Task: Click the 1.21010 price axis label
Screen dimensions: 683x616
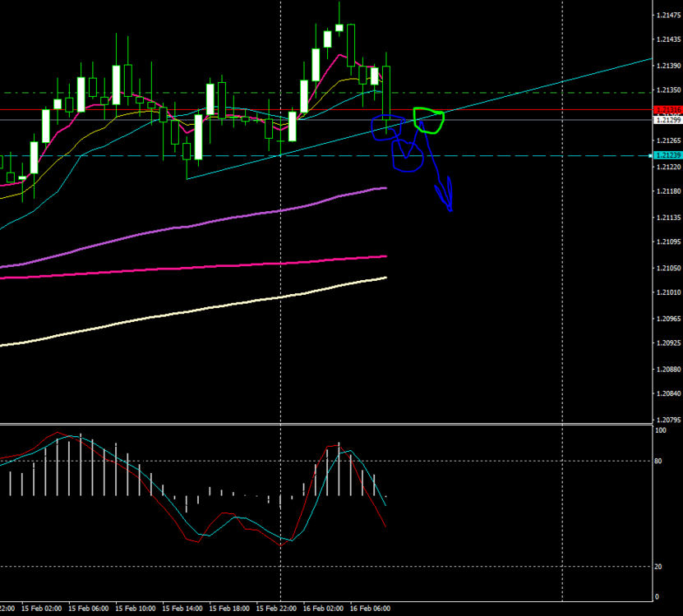Action: tap(669, 292)
